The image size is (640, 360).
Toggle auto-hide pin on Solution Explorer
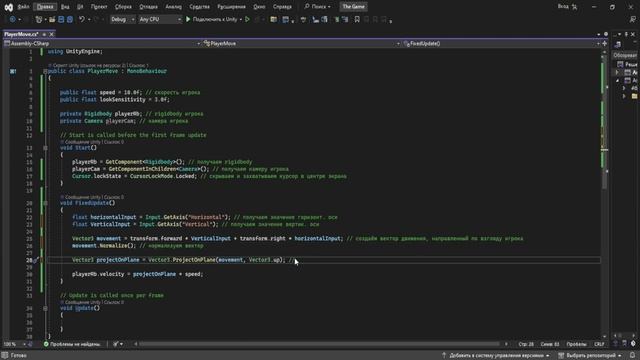(x=626, y=34)
